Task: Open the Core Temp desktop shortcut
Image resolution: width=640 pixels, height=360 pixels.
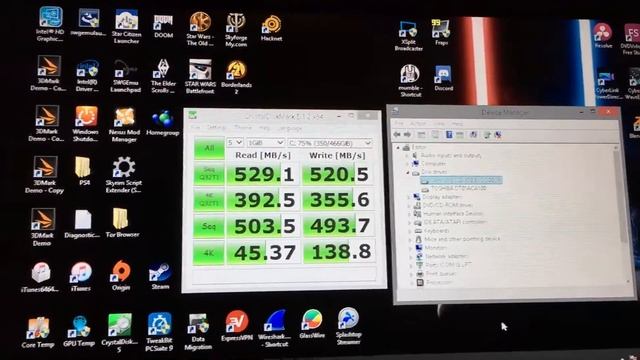Action: pos(38,333)
